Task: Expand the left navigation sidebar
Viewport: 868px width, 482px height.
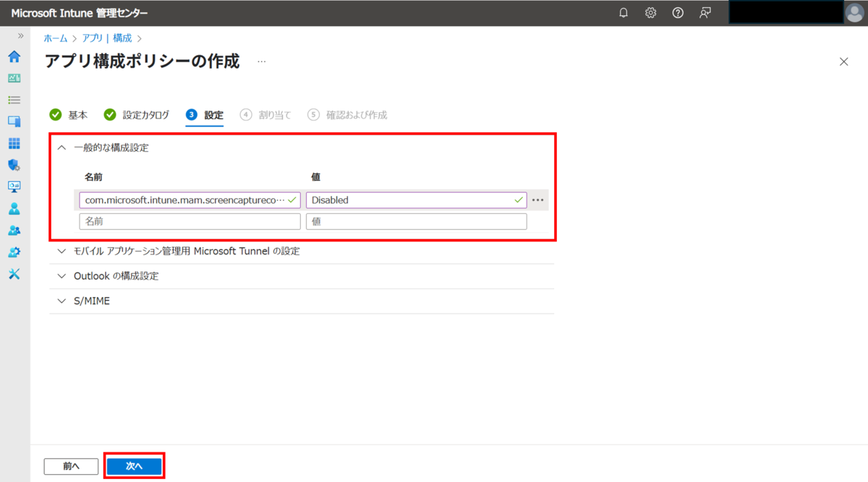Action: pyautogui.click(x=20, y=35)
